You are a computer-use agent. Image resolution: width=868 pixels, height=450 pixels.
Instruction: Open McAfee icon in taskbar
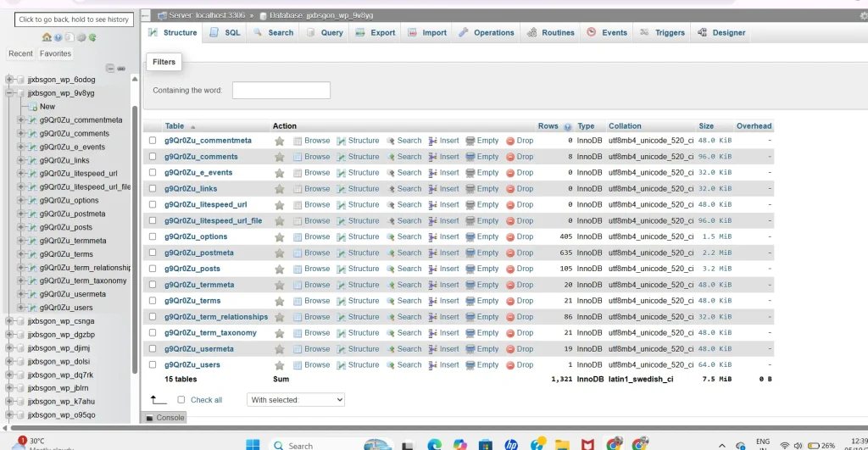pos(587,445)
